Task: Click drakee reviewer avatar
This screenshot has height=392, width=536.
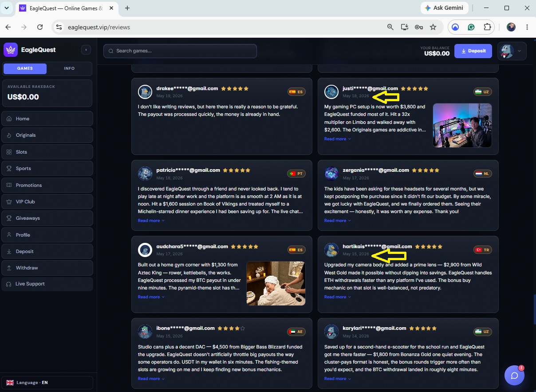Action: 145,92
